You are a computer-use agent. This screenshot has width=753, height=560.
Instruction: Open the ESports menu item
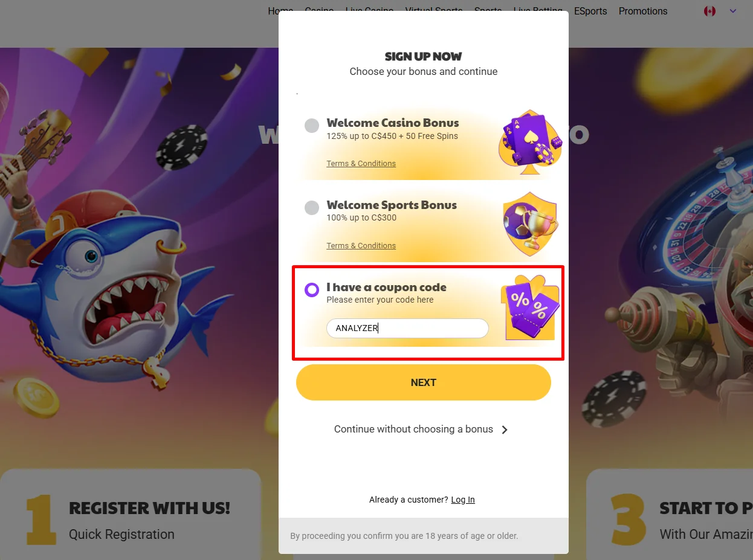click(x=590, y=11)
